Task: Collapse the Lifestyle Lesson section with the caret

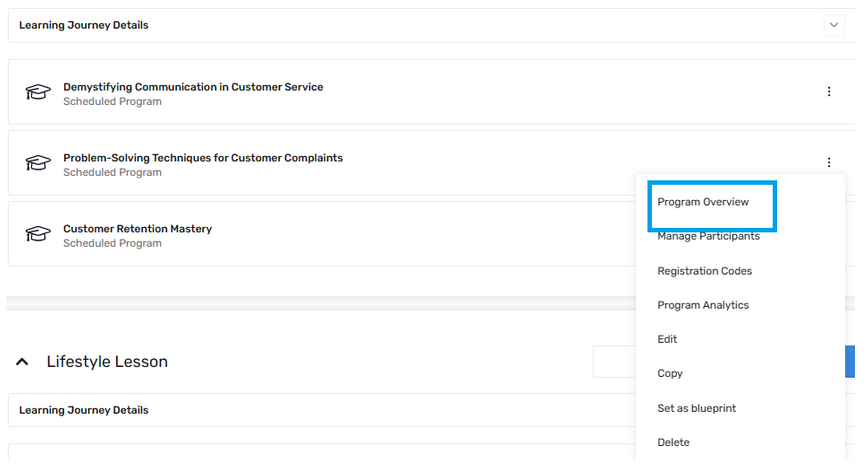Action: coord(22,362)
